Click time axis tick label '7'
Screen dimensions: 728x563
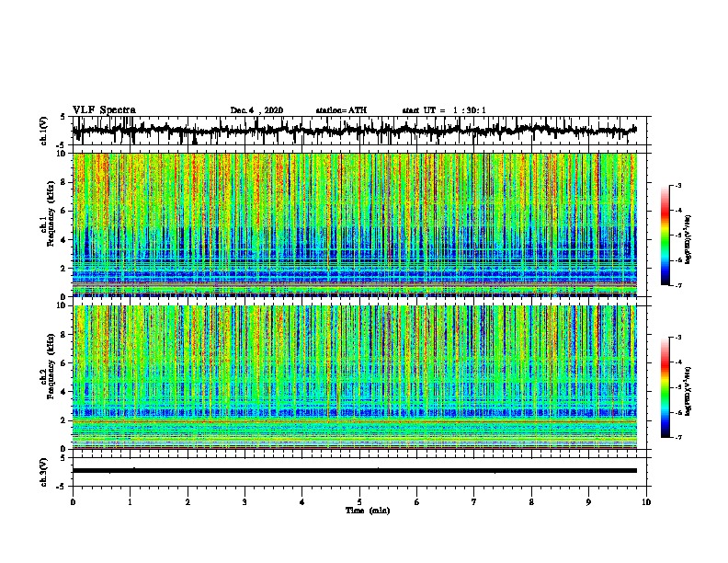click(474, 502)
